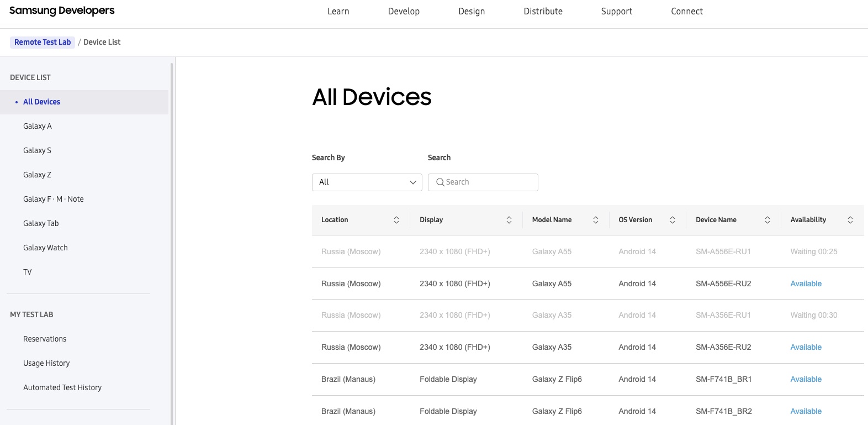
Task: Select All Devices in sidebar
Action: (x=84, y=102)
